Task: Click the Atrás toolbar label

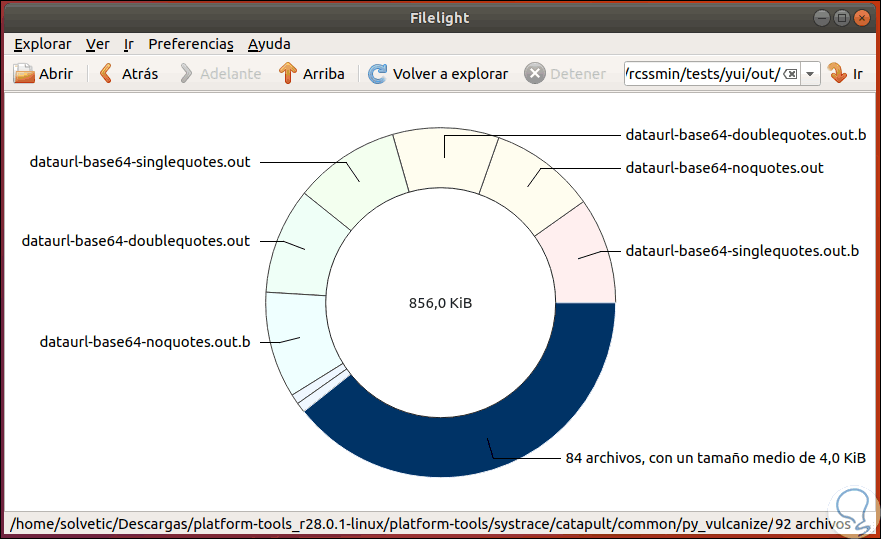Action: click(140, 74)
